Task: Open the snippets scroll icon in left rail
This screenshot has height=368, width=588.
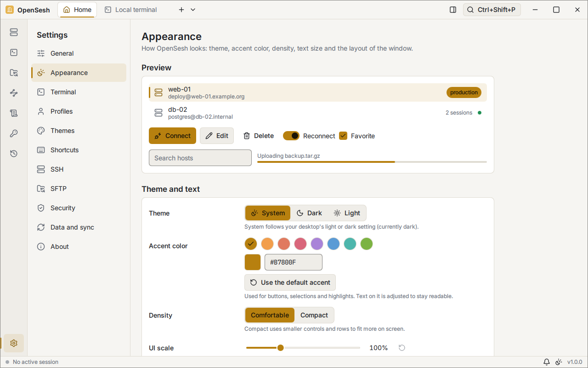Action: 14,113
